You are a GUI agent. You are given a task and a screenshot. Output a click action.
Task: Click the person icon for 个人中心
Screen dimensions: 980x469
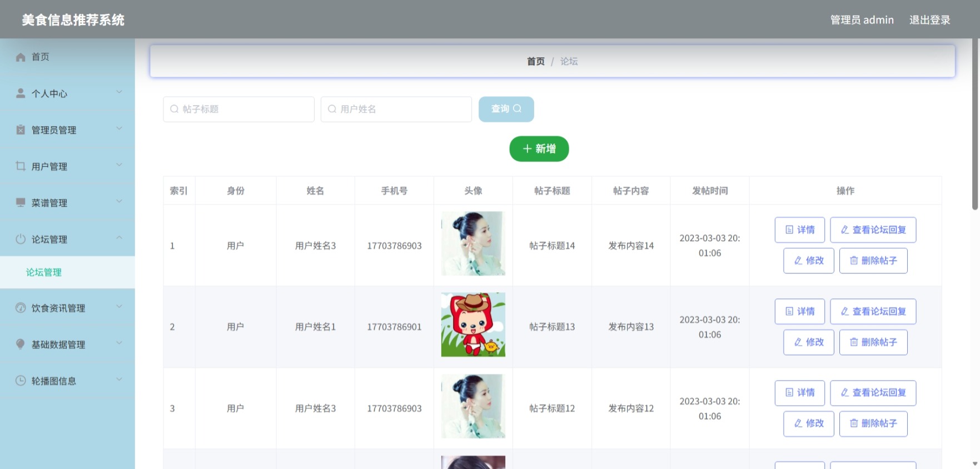(x=21, y=93)
